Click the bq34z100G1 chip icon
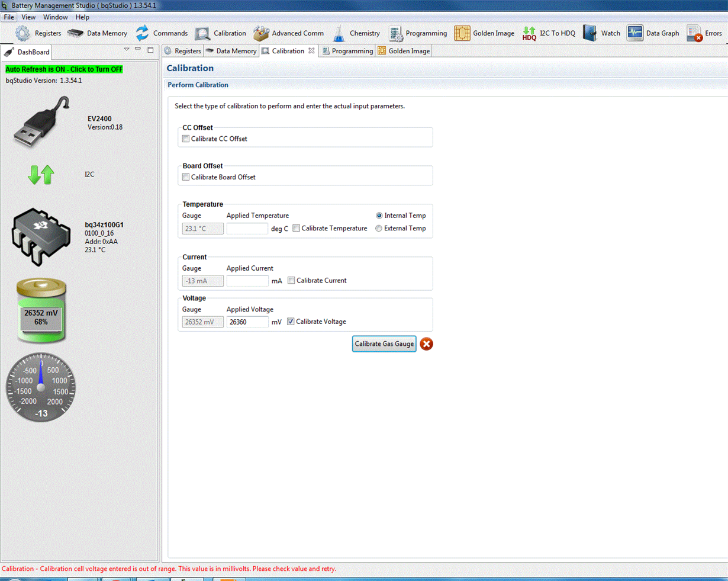Viewport: 728px width, 581px height. tap(40, 237)
